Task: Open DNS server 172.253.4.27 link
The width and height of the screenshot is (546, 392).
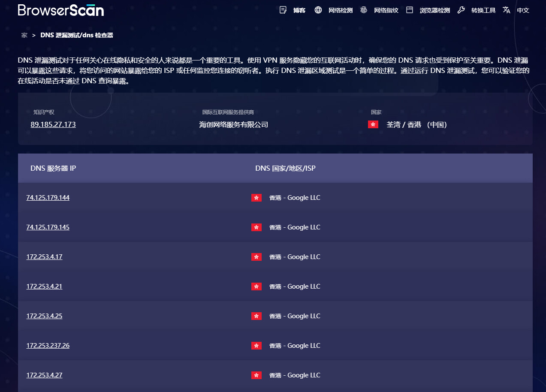Action: [44, 375]
